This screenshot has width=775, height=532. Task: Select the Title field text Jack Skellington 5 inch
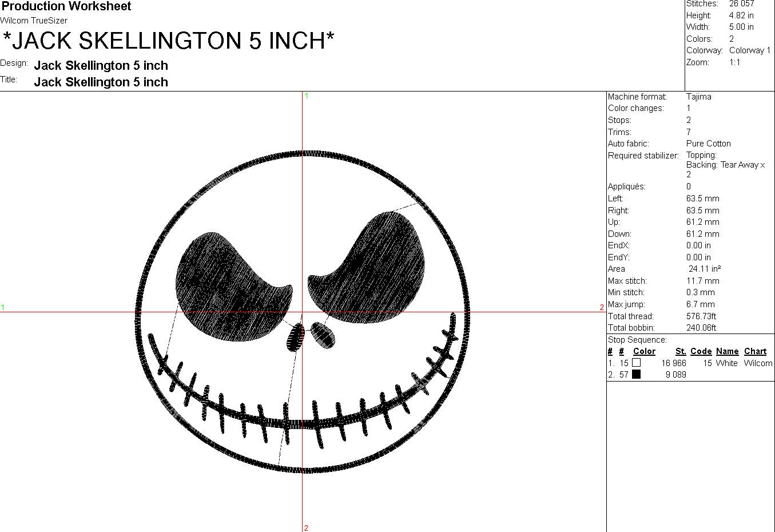(101, 82)
